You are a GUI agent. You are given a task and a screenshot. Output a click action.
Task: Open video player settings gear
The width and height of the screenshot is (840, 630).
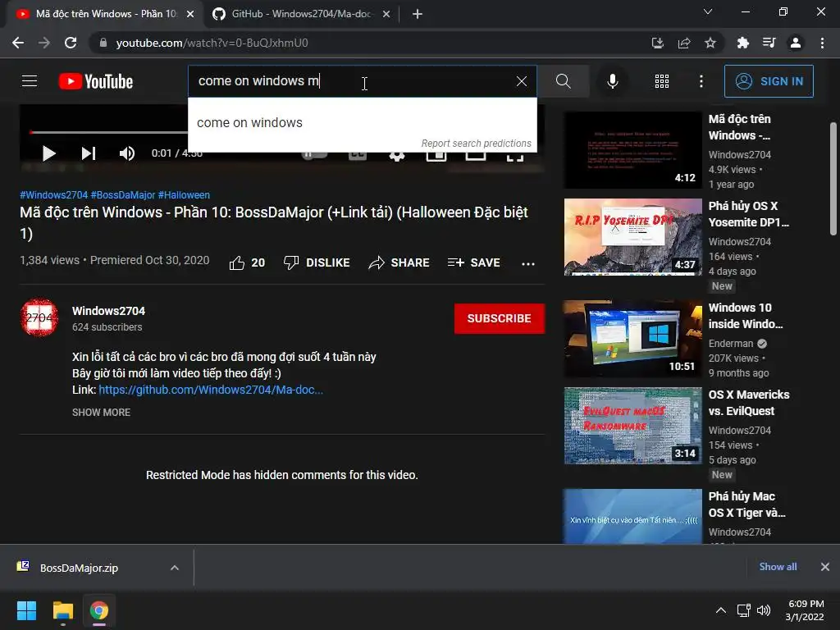[x=396, y=155]
